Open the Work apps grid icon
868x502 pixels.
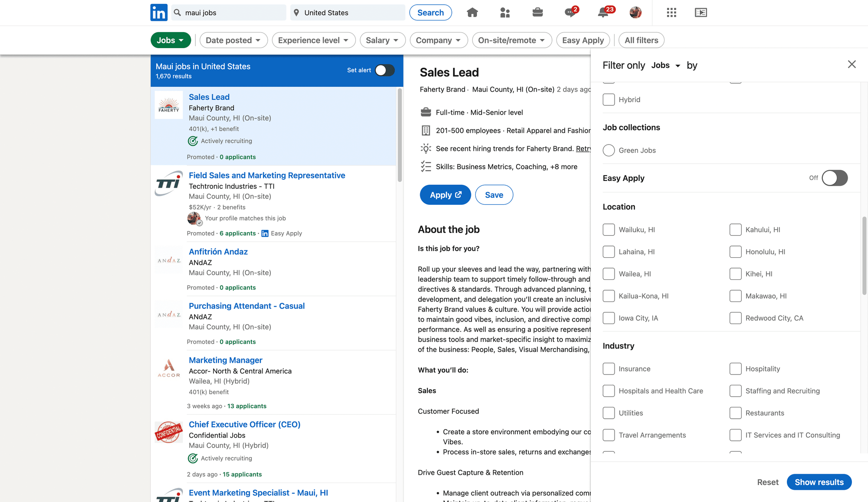coord(671,13)
